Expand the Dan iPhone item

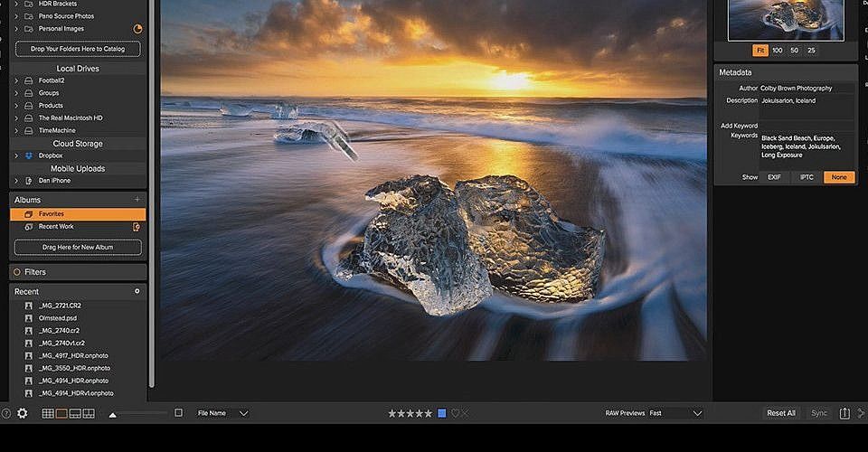pyautogui.click(x=16, y=181)
